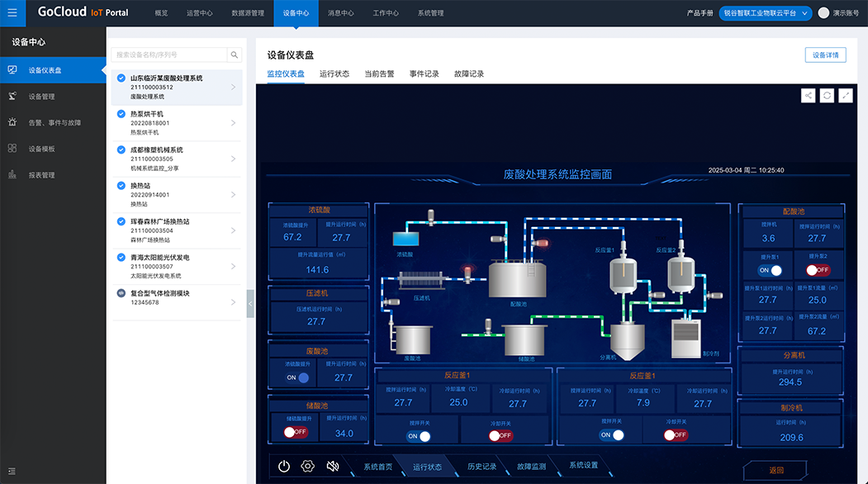Toggle the 提升泵2 switch in 配酸池 panel
The width and height of the screenshot is (868, 484).
click(817, 270)
